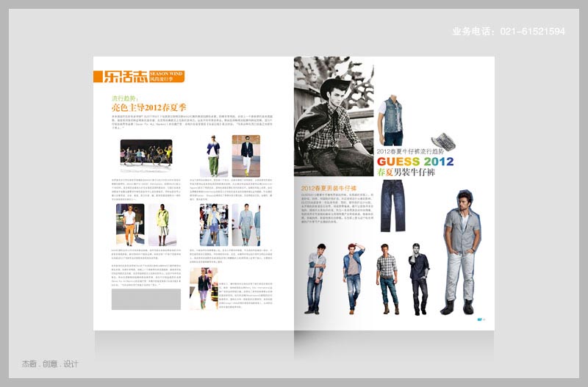Open the model in green trousers photo
The image size is (588, 387).
213,156
